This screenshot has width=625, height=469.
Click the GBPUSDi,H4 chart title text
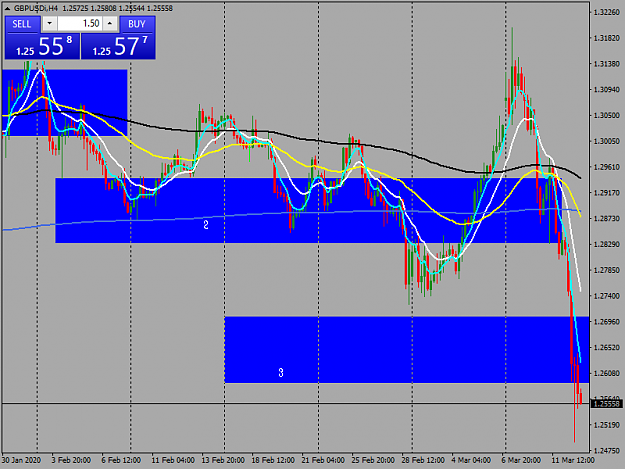pyautogui.click(x=36, y=8)
